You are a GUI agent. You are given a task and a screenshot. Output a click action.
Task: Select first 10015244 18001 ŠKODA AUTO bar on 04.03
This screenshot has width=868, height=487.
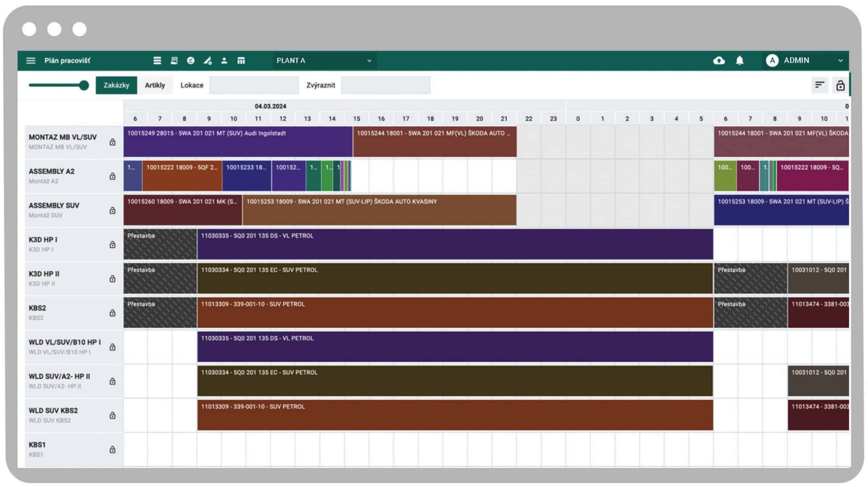(435, 142)
